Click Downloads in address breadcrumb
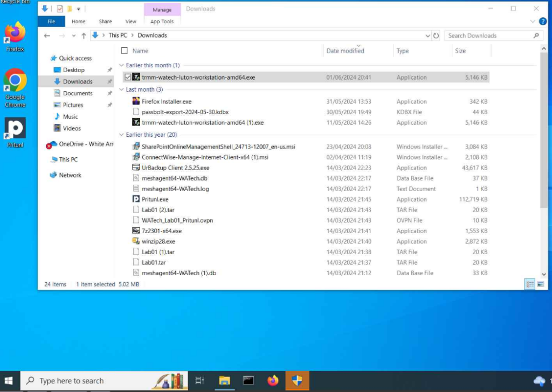This screenshot has height=392, width=552. tap(152, 35)
